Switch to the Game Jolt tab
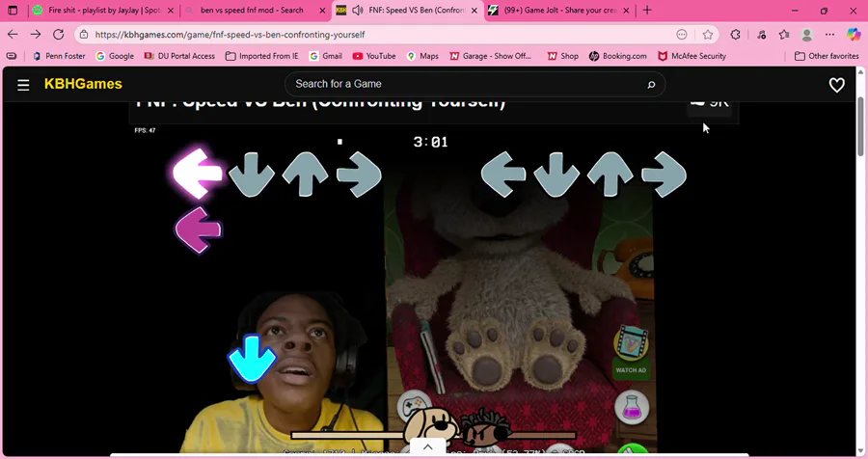This screenshot has width=868, height=459. click(x=559, y=10)
